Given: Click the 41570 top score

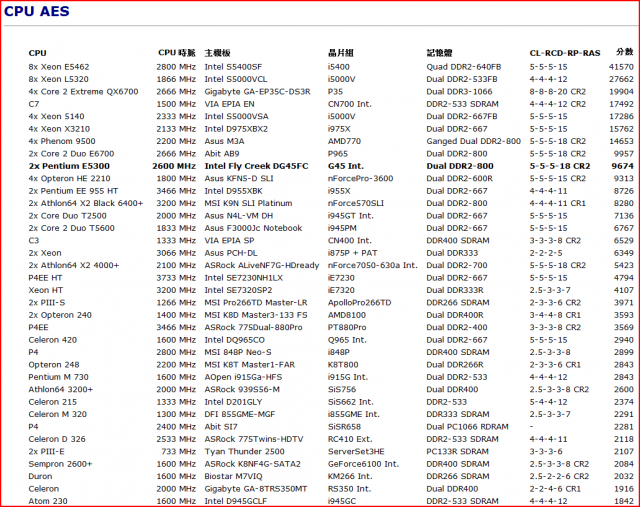Looking at the screenshot, I should pos(621,67).
